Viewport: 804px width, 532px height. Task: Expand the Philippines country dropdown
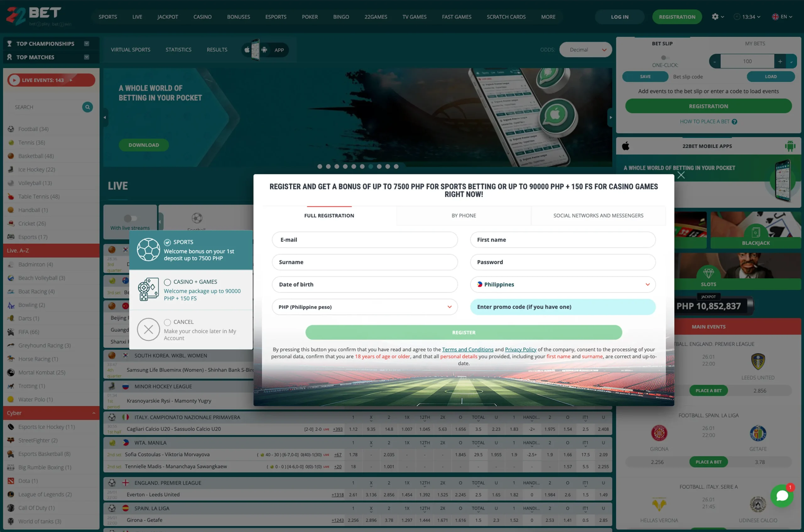[x=562, y=284]
